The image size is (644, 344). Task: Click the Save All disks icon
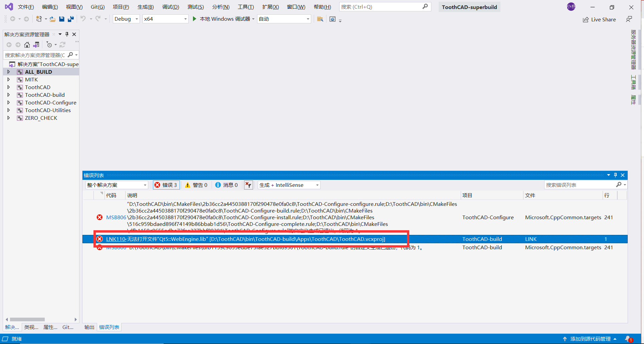(71, 19)
